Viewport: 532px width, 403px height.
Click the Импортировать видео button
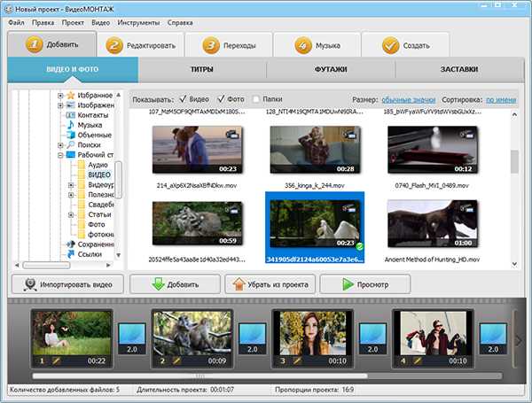[x=68, y=284]
